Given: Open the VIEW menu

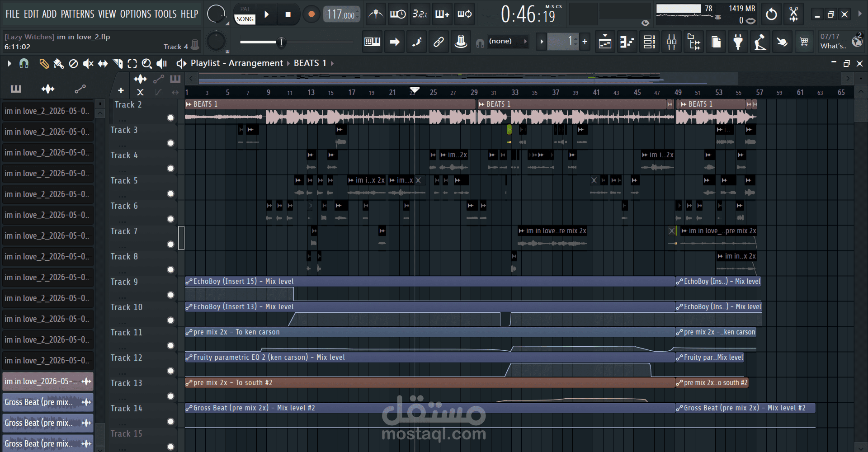Looking at the screenshot, I should click(107, 14).
